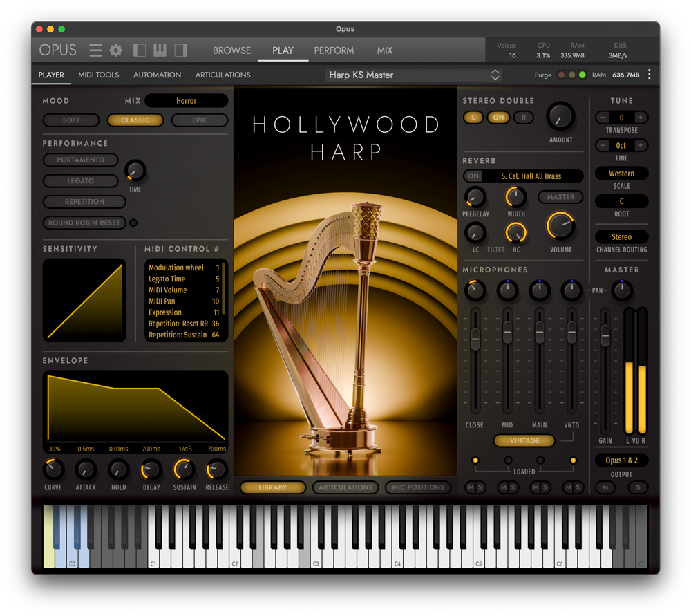This screenshot has width=691, height=616.
Task: Click the Close microphone level knob
Action: (475, 292)
